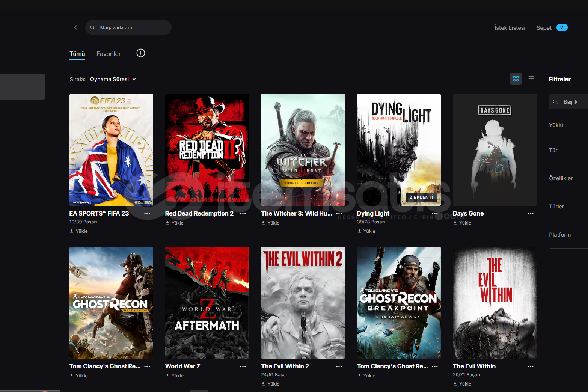
Task: Click Yükle under World War Z
Action: click(x=175, y=376)
